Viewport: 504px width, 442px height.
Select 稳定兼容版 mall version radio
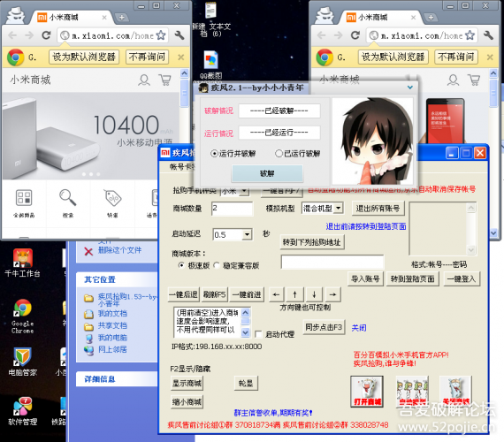click(x=217, y=265)
